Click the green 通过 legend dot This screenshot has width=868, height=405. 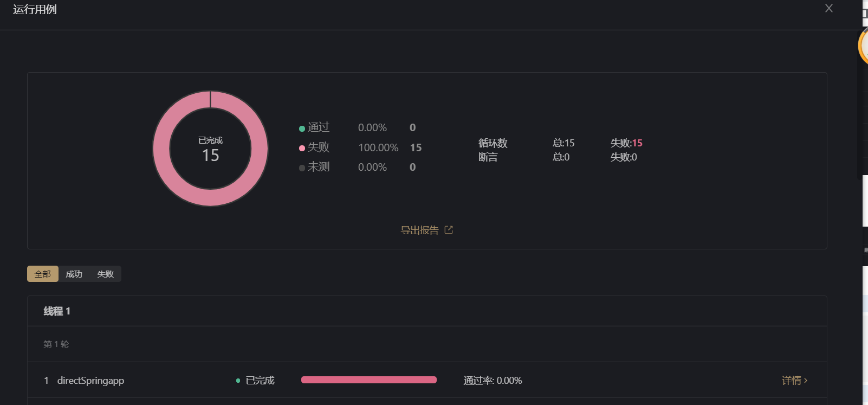point(302,128)
